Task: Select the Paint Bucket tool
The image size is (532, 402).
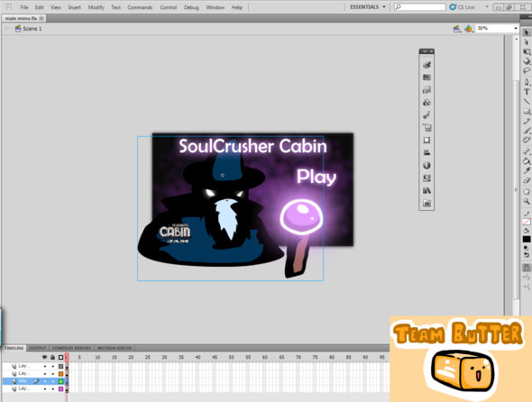Action: coord(527,160)
